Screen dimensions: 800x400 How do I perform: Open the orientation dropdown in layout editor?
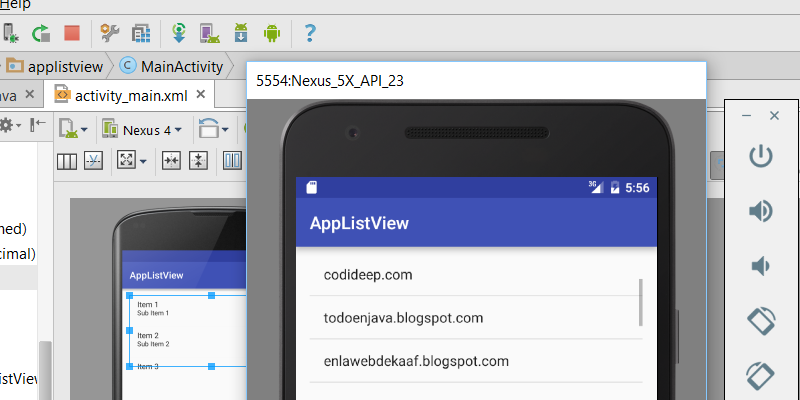point(213,129)
